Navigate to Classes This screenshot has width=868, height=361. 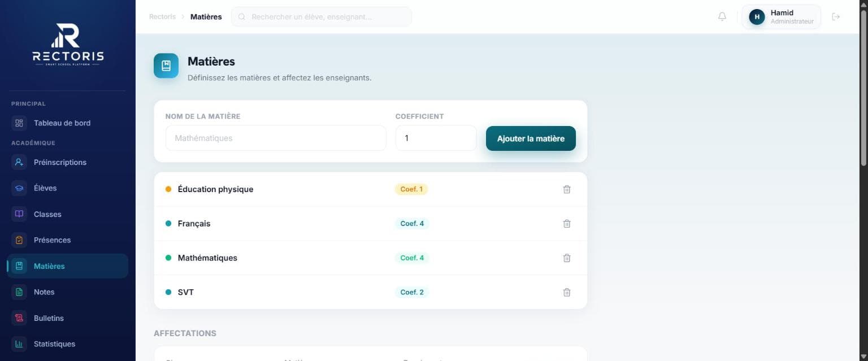point(68,214)
